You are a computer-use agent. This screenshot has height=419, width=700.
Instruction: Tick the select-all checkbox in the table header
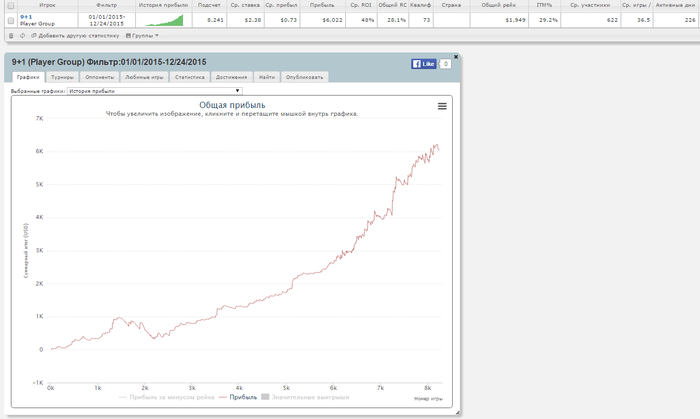11,5
